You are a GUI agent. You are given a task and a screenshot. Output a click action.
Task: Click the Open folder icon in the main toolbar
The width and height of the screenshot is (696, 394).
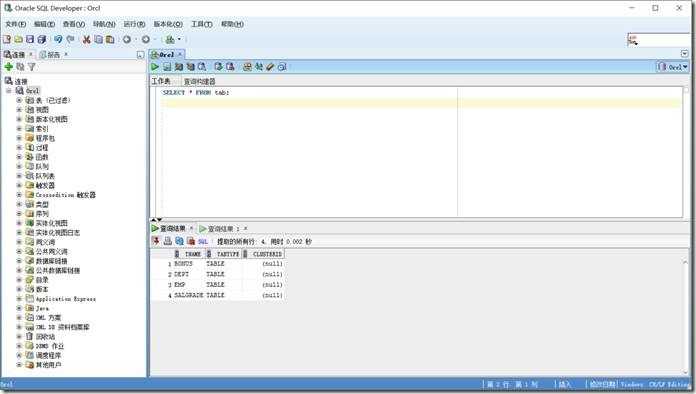pos(19,39)
